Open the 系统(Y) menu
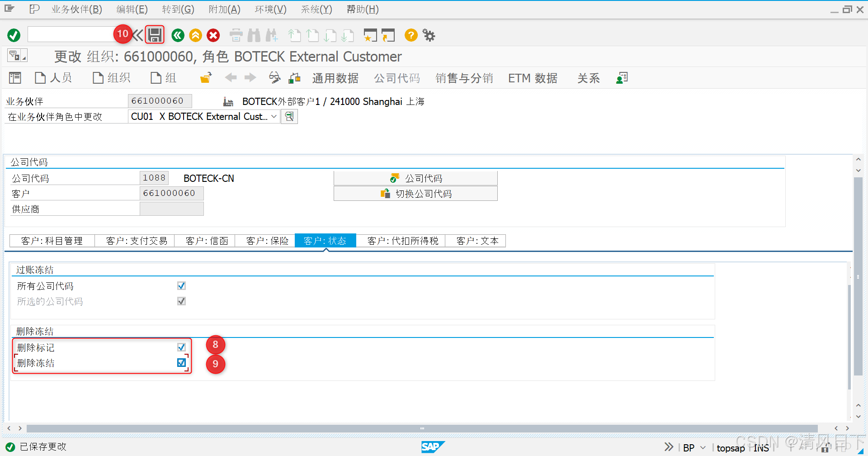 click(x=316, y=9)
